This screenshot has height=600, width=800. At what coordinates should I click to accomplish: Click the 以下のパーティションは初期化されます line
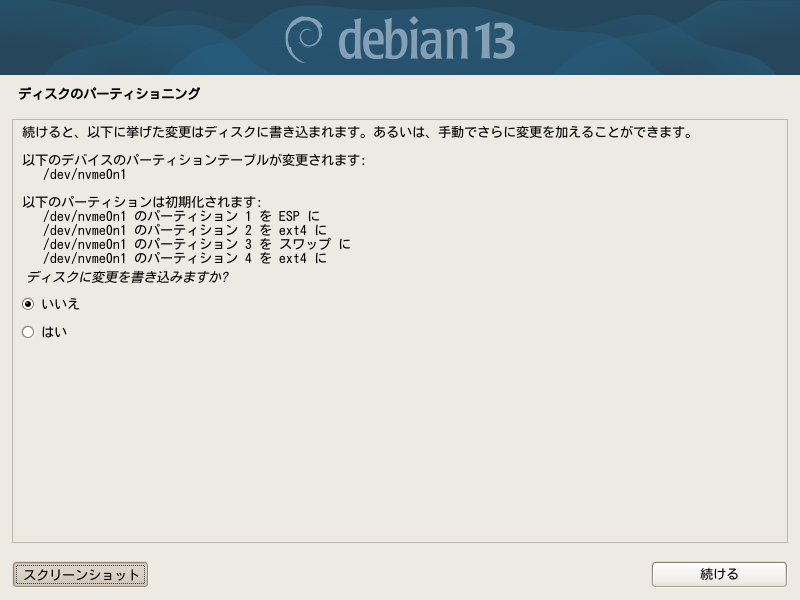pos(141,202)
